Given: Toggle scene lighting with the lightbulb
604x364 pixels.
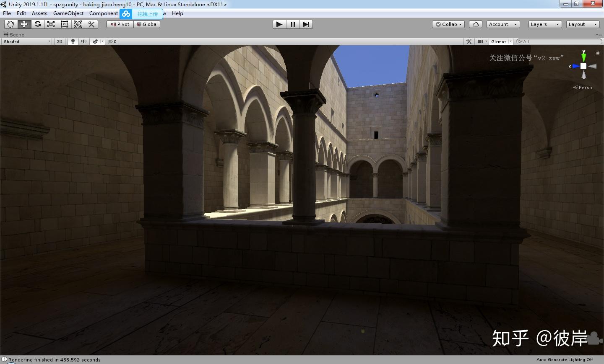Looking at the screenshot, I should pyautogui.click(x=73, y=41).
